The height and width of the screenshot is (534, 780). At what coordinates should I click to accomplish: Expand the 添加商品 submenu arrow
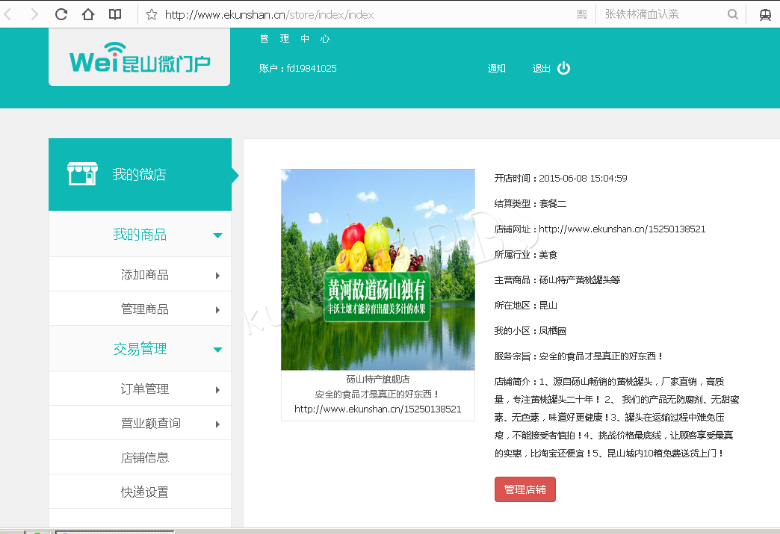point(217,275)
